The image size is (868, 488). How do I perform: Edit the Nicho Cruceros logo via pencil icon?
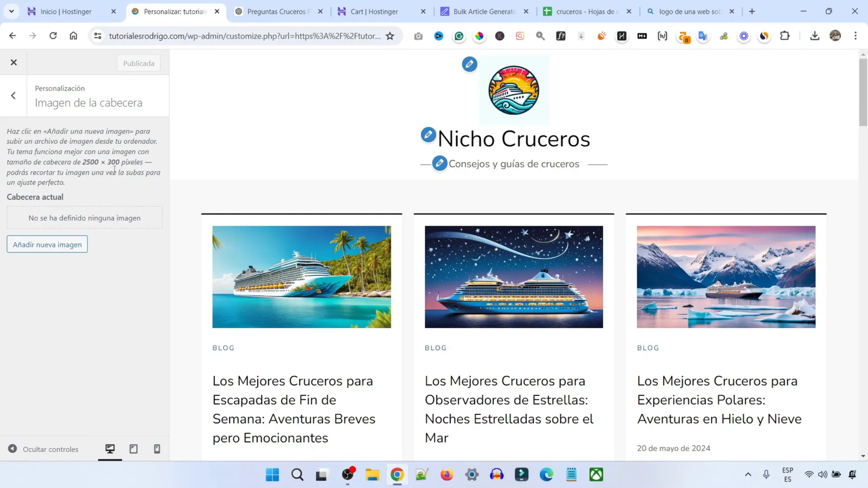click(x=469, y=64)
